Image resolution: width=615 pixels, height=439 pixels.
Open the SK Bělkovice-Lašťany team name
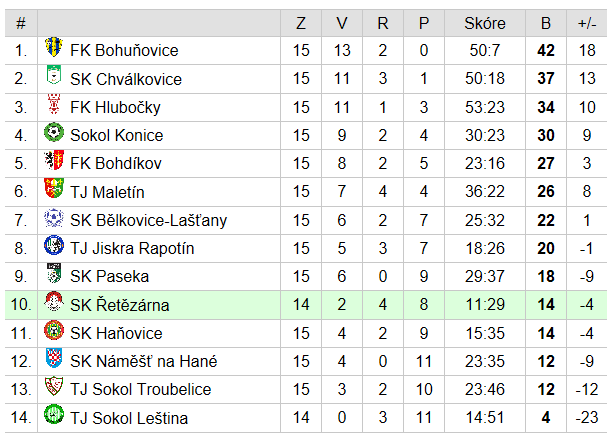[x=148, y=220]
